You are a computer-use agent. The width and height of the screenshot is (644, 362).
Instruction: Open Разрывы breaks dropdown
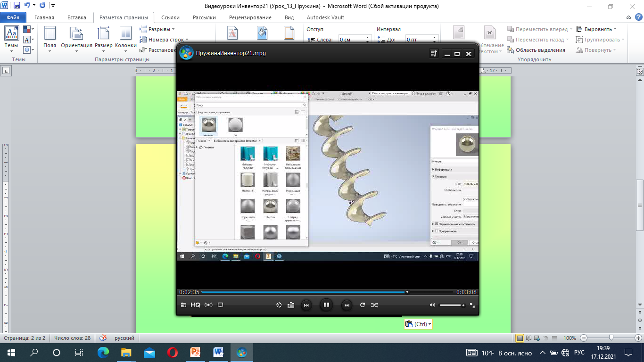tap(157, 29)
